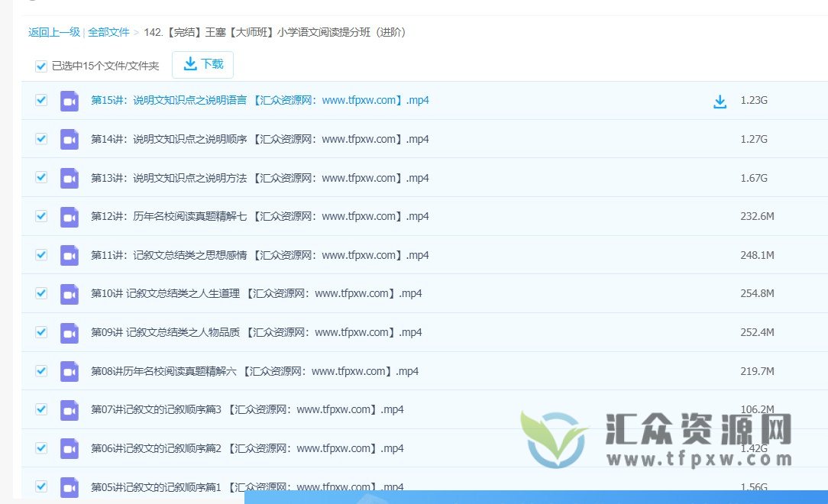The height and width of the screenshot is (504, 828).
Task: Click the video icon beside 第05讲 记叙文的记叙顺序篇1
Action: pyautogui.click(x=69, y=486)
